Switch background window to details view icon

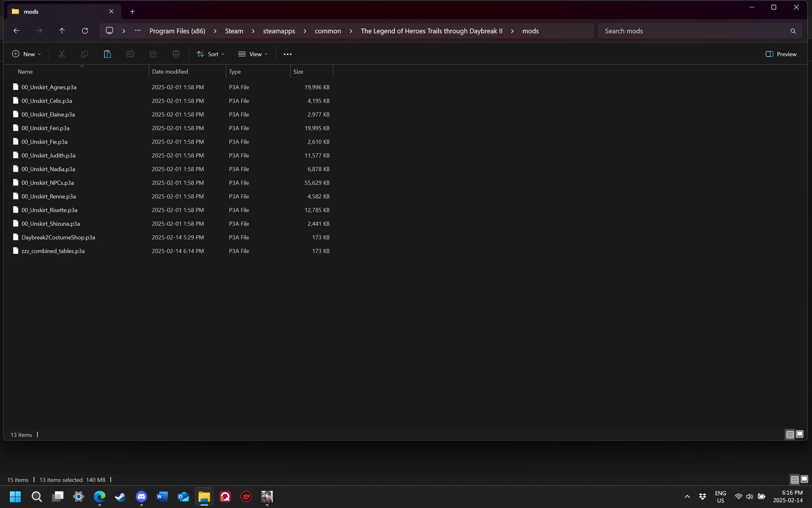pos(795,480)
